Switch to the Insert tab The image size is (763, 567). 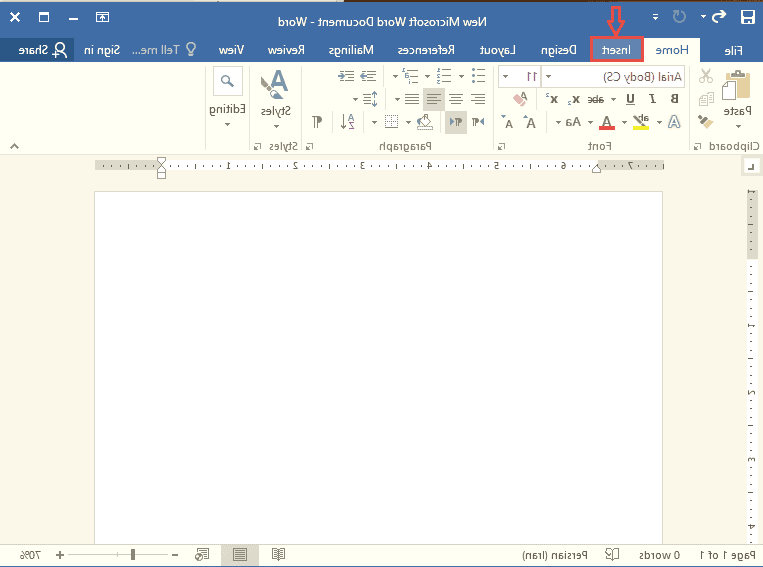point(617,50)
